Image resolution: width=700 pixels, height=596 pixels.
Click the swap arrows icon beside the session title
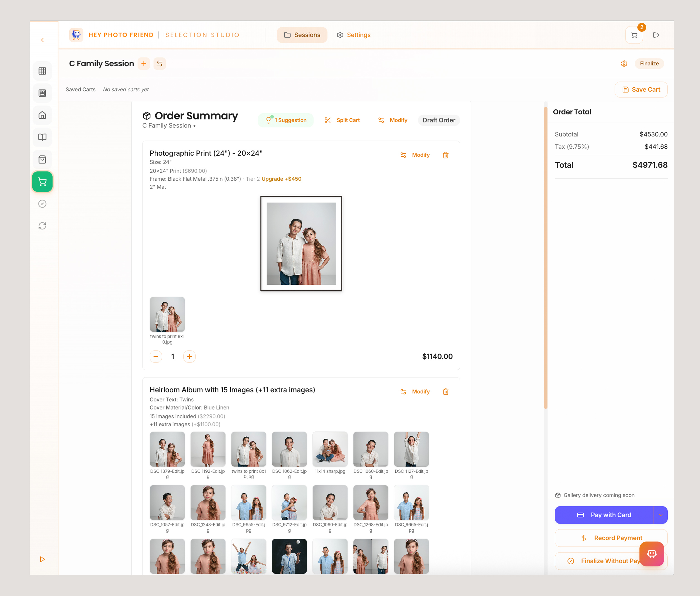click(159, 63)
